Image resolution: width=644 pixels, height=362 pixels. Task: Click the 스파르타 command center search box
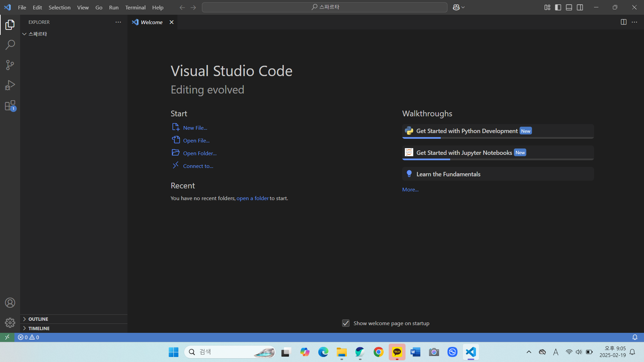click(x=324, y=7)
